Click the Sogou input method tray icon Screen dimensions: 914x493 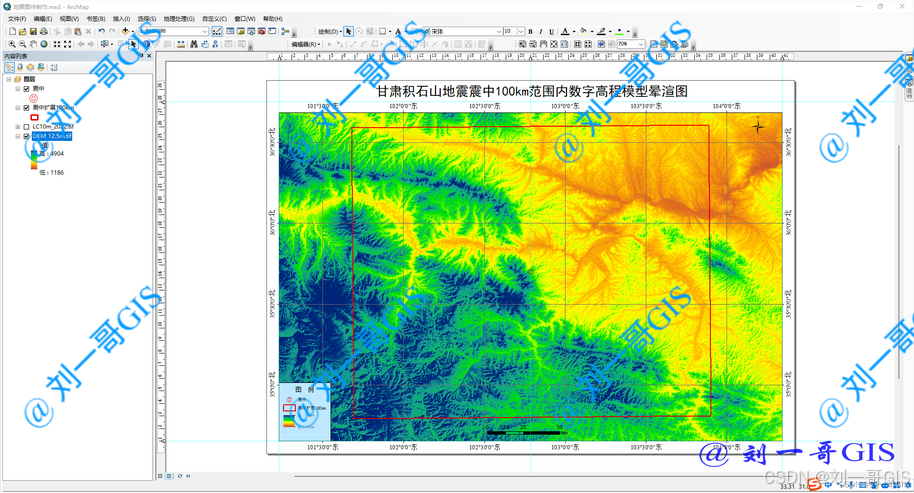click(814, 484)
